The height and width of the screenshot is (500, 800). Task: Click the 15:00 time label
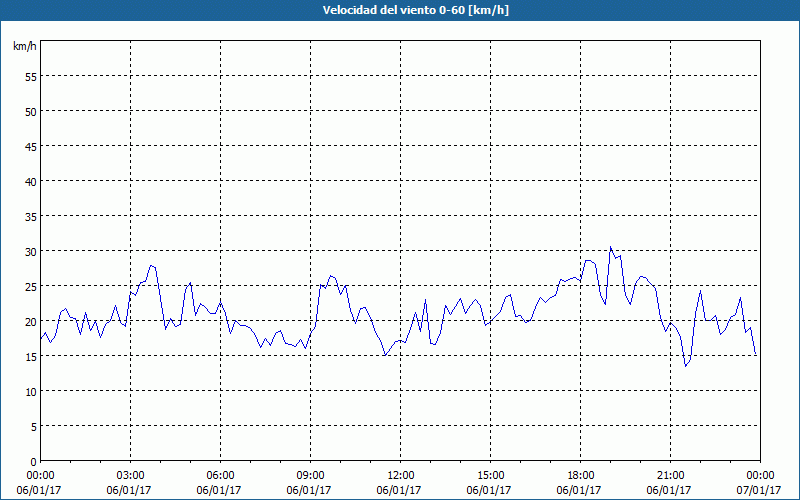pos(490,476)
